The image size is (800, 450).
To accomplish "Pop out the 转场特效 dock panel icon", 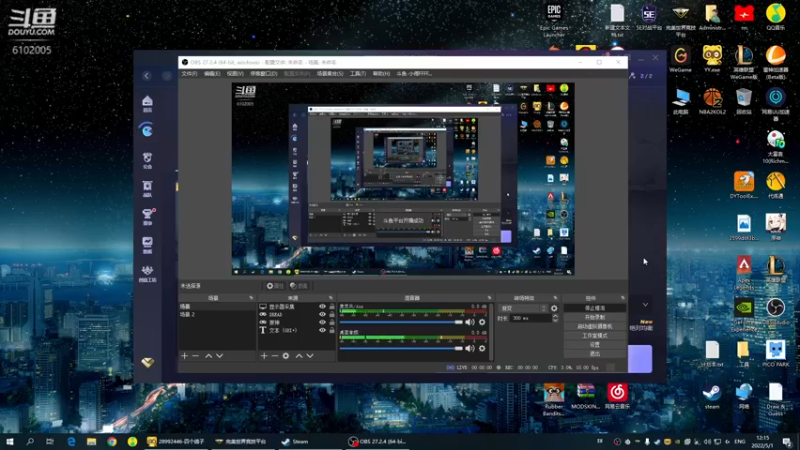I will click(556, 298).
